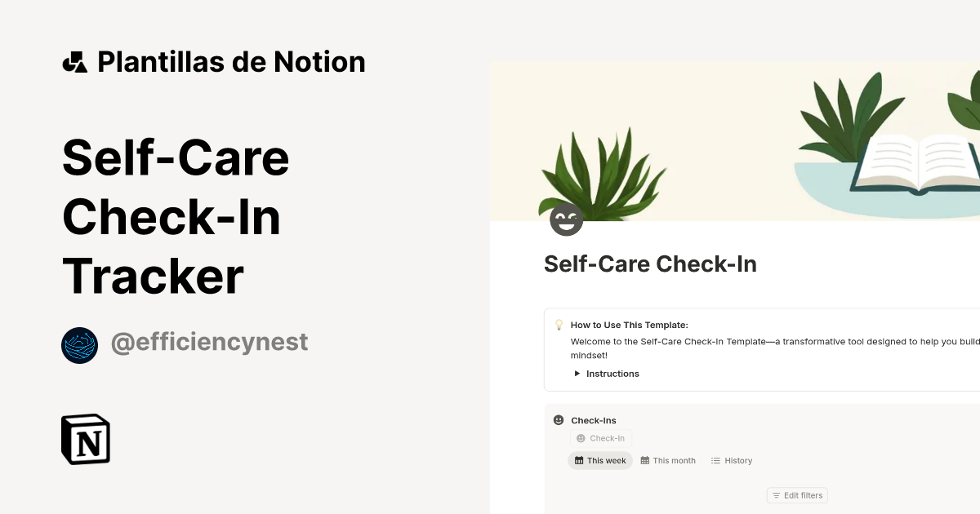Screen dimensions: 980x514
Task: Click the Notion logo icon bottom left
Action: click(85, 438)
